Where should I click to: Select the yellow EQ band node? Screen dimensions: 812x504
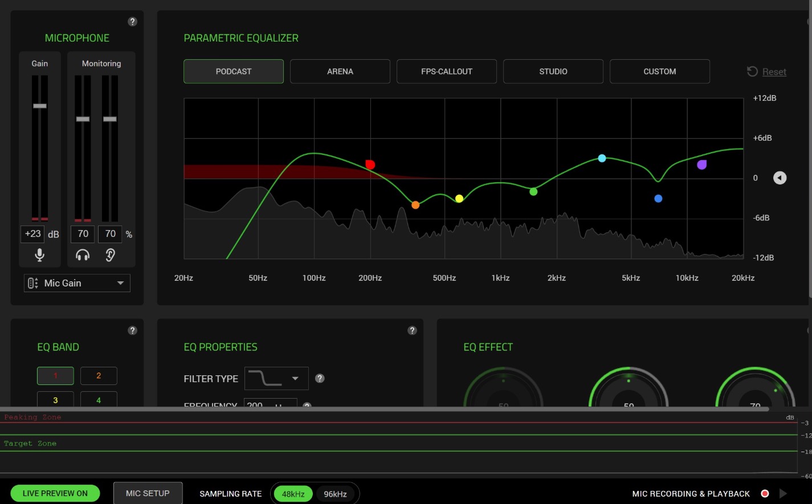[x=459, y=199]
